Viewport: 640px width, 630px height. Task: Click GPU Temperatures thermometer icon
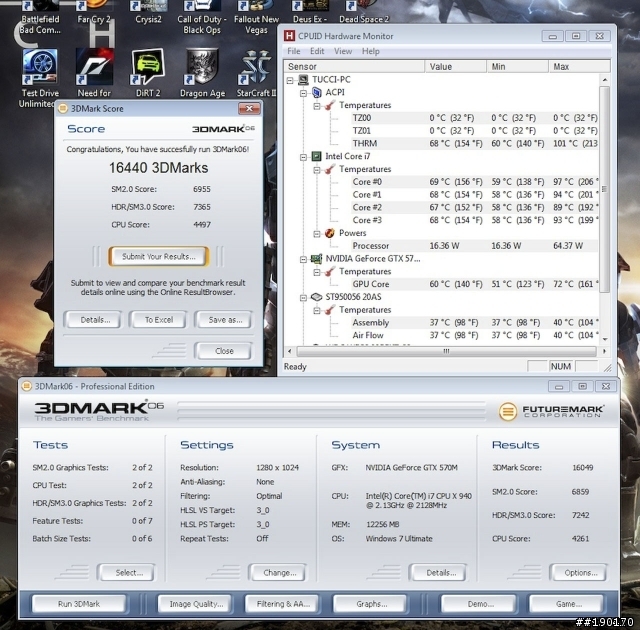(x=330, y=271)
